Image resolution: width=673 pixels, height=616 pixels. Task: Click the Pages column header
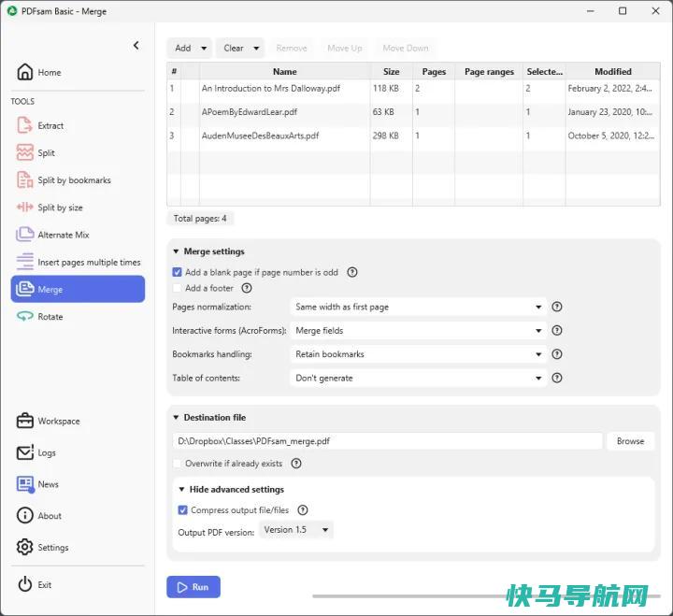(434, 72)
